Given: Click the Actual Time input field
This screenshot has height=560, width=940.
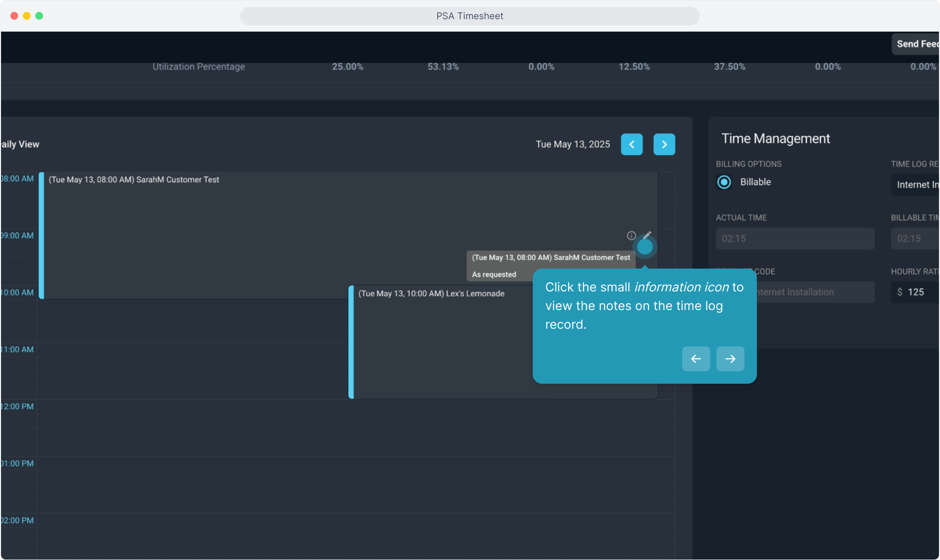Looking at the screenshot, I should click(x=795, y=239).
